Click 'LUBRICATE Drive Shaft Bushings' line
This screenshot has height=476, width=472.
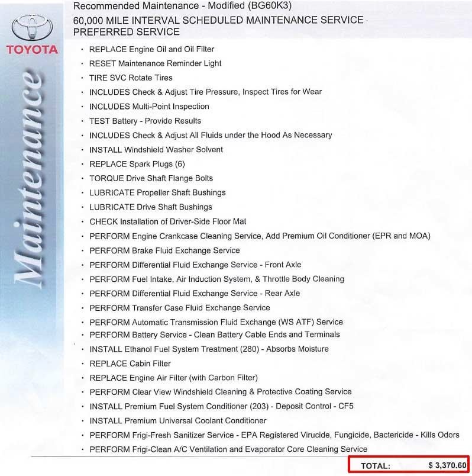tap(150, 207)
